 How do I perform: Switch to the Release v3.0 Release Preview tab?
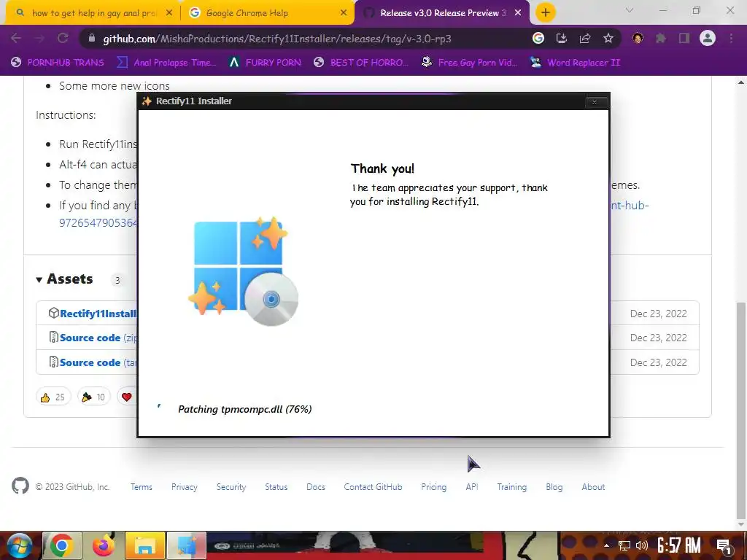[441, 13]
